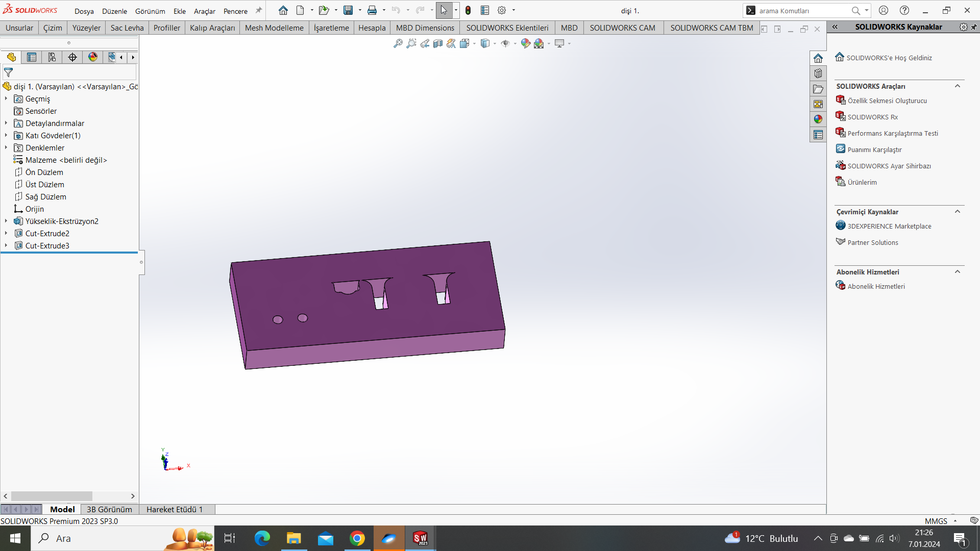Open Design Library icon in task pane
980x551 pixels.
818,73
